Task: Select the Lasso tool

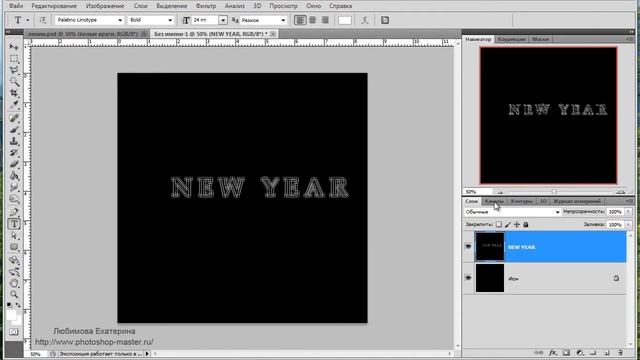Action: click(14, 70)
